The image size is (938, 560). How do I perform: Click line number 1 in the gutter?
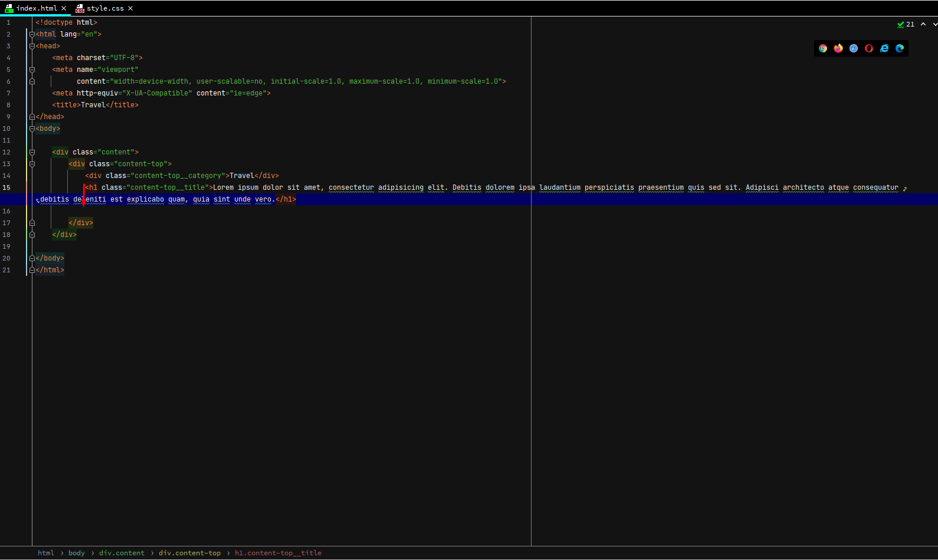pos(8,22)
